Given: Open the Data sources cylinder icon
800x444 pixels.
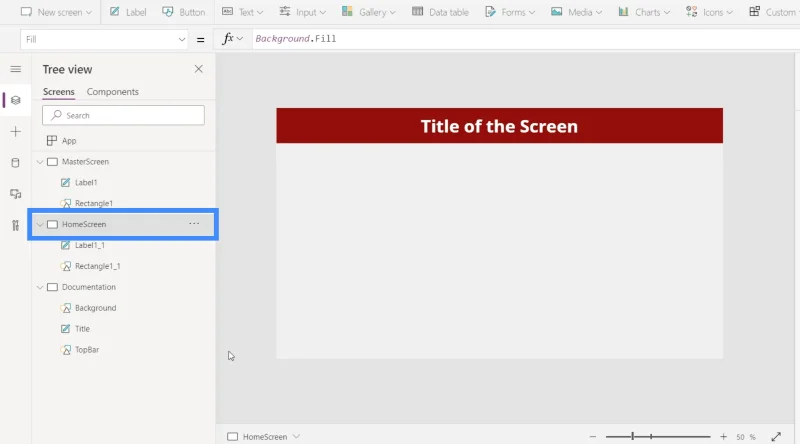Looking at the screenshot, I should click(16, 163).
